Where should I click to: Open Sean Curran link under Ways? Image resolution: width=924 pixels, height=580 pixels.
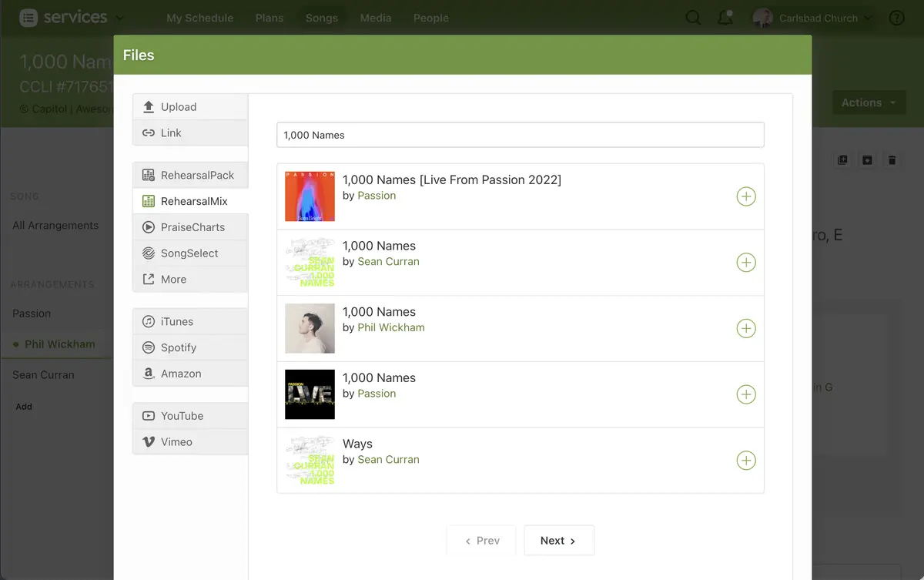click(388, 460)
